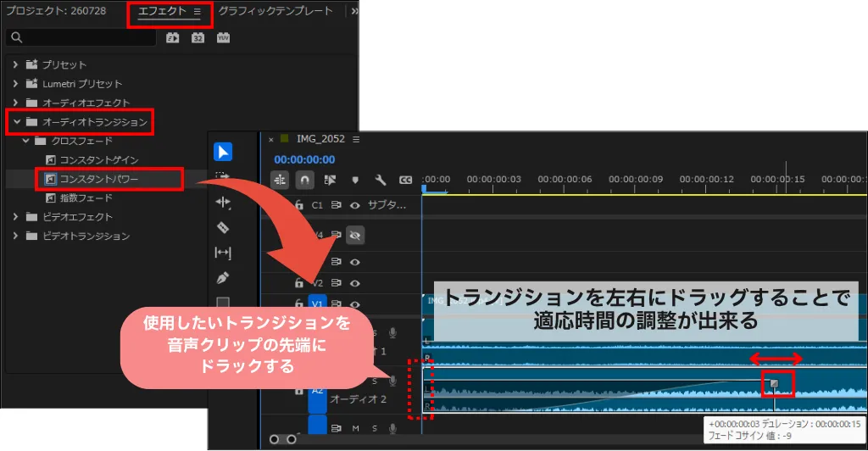Click voice-over mic on オーディオ 2 track
Screen dimensions: 868x451
(392, 381)
